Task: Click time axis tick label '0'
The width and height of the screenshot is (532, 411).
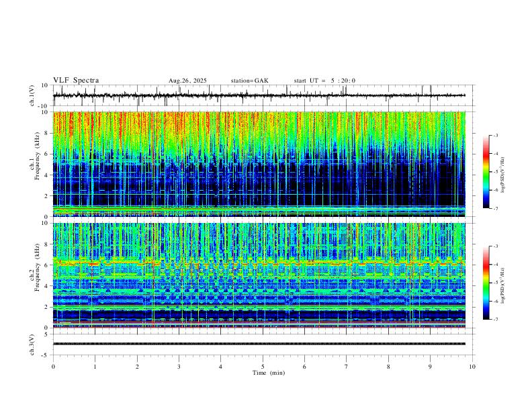Action: pyautogui.click(x=53, y=367)
